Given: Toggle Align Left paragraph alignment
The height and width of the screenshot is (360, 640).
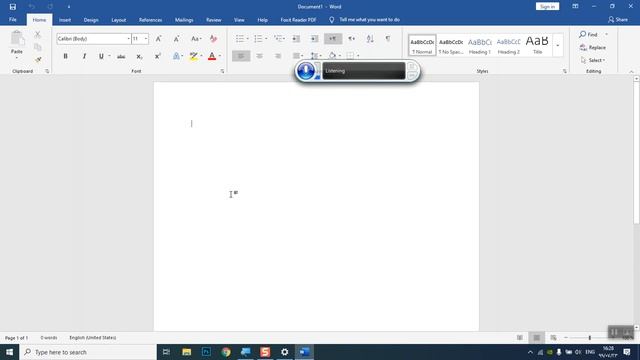Looking at the screenshot, I should (x=241, y=56).
